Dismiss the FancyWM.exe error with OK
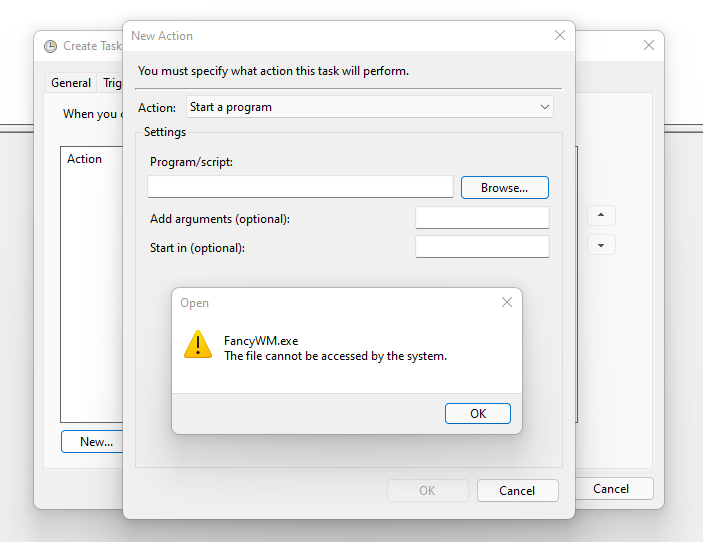703x542 pixels. pos(477,413)
